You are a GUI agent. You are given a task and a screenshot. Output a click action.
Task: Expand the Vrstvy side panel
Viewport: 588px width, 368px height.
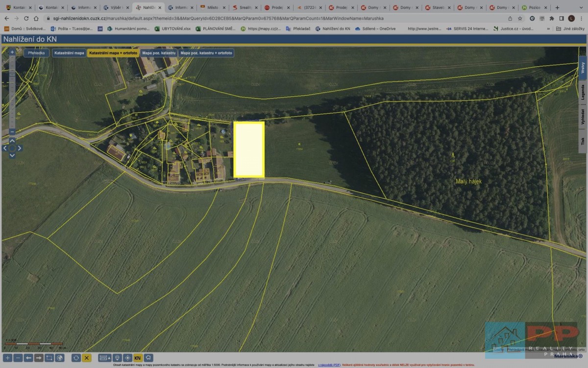(583, 68)
